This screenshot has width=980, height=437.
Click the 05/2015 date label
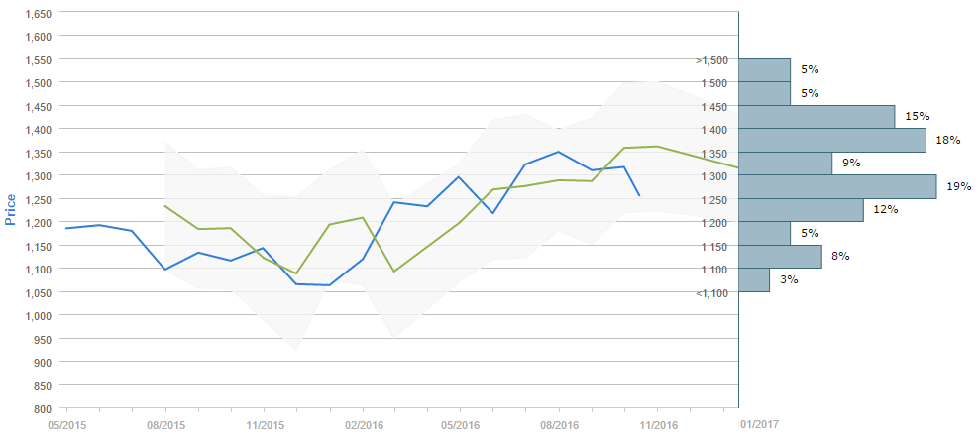(67, 424)
